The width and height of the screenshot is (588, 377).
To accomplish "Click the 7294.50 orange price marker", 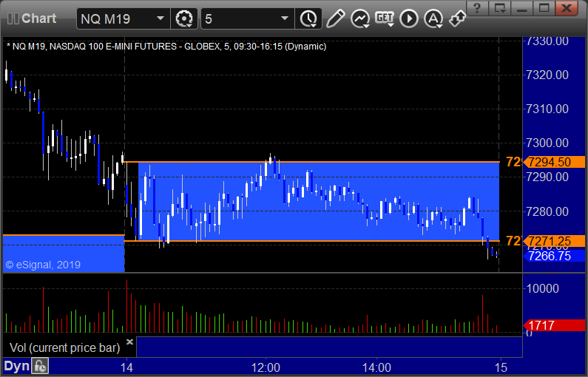I will [554, 162].
